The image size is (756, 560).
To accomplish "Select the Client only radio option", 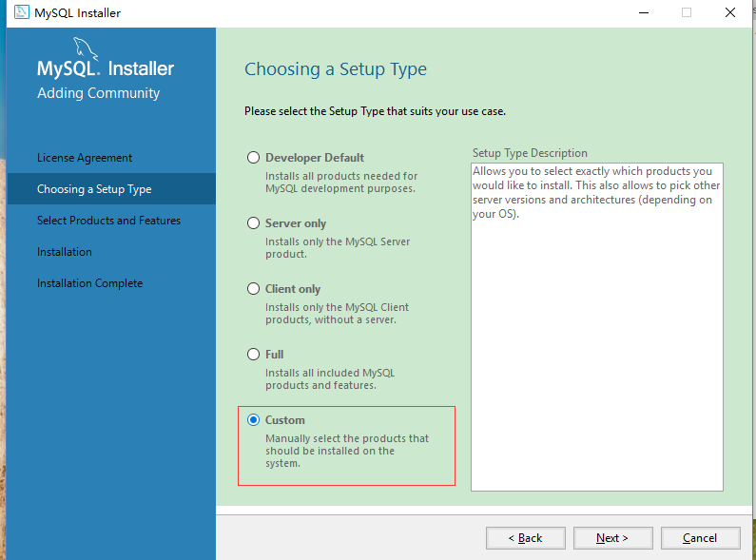I will [253, 289].
